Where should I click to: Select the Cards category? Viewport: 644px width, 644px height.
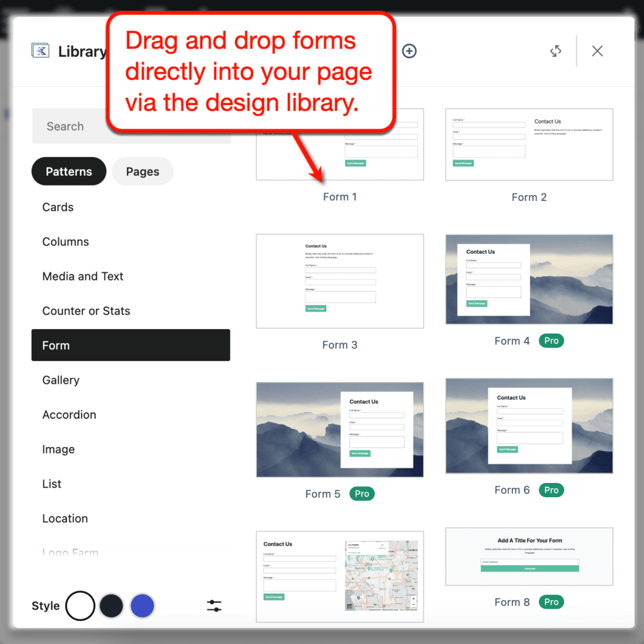pyautogui.click(x=57, y=207)
